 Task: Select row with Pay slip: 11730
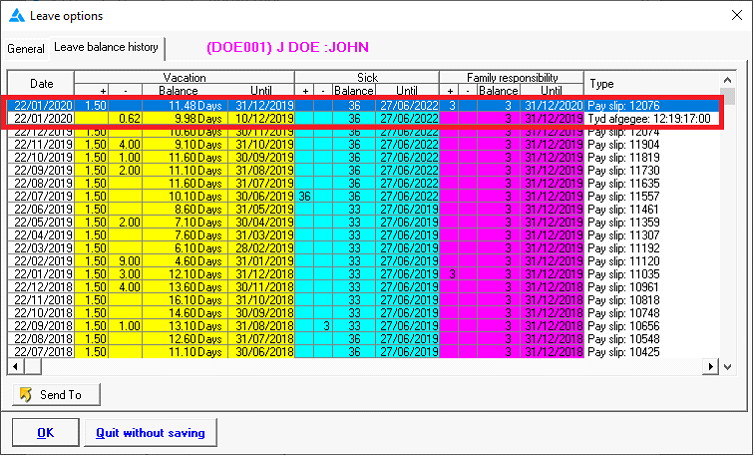pyautogui.click(x=364, y=170)
